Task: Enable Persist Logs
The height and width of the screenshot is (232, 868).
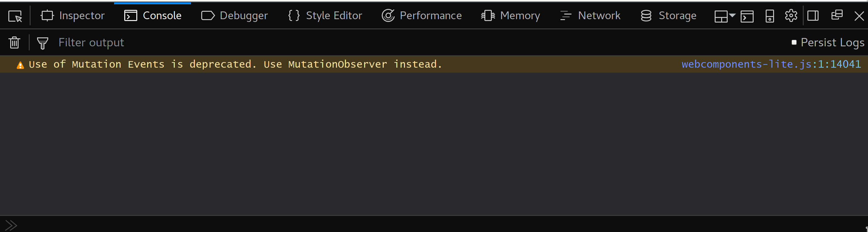Action: click(x=794, y=42)
